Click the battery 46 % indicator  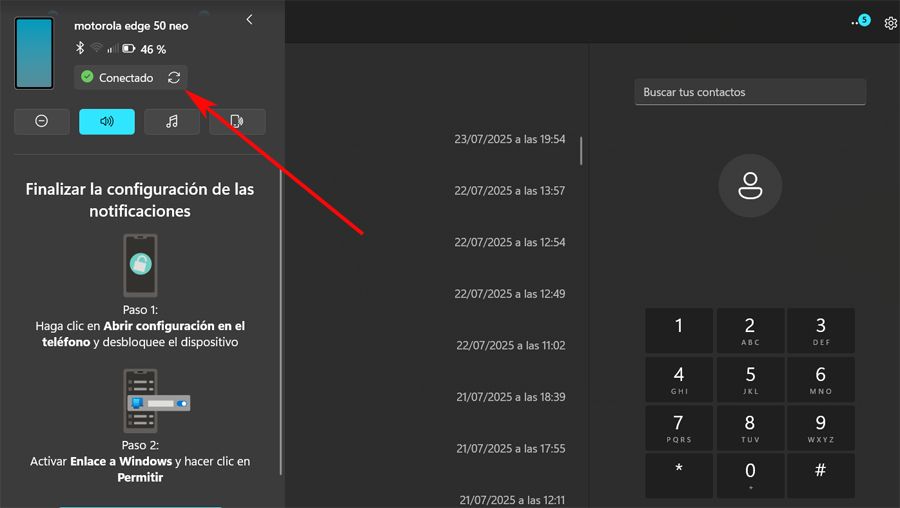pos(144,49)
